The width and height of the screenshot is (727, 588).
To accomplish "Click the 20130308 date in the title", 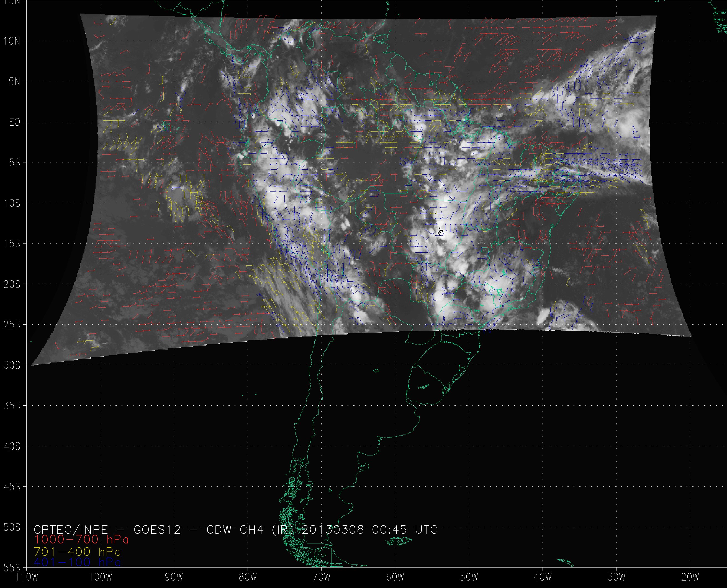I will pyautogui.click(x=333, y=529).
